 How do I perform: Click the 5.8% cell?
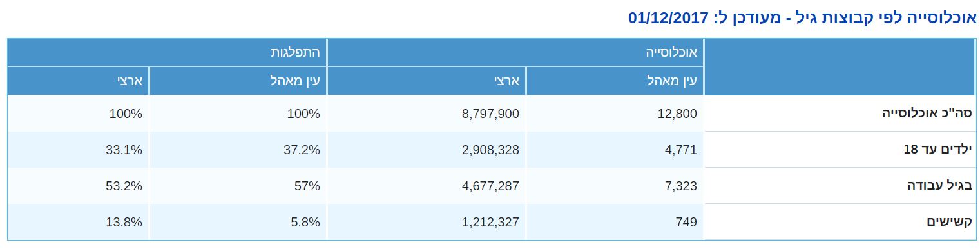[238, 222]
